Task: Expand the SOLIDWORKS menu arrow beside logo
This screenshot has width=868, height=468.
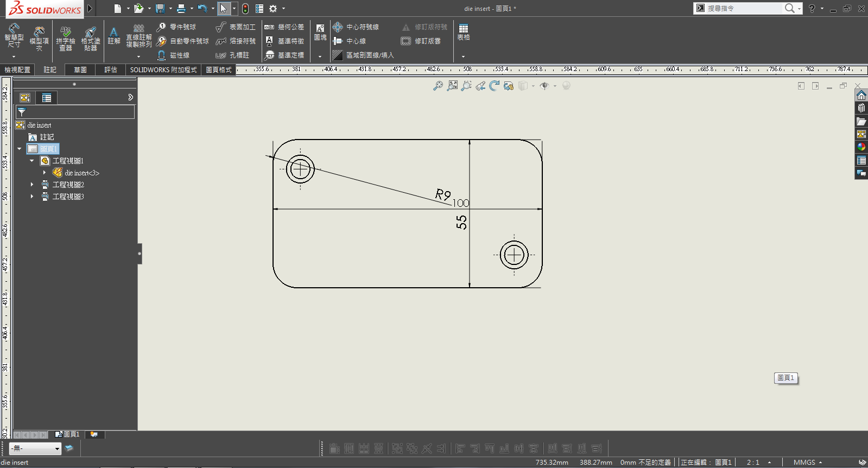Action: [90, 9]
